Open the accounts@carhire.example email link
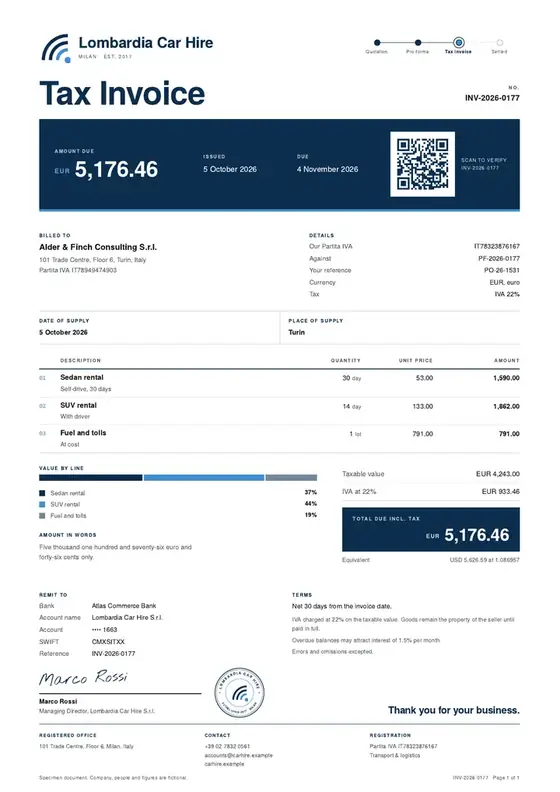The height and width of the screenshot is (792, 560). [238, 755]
